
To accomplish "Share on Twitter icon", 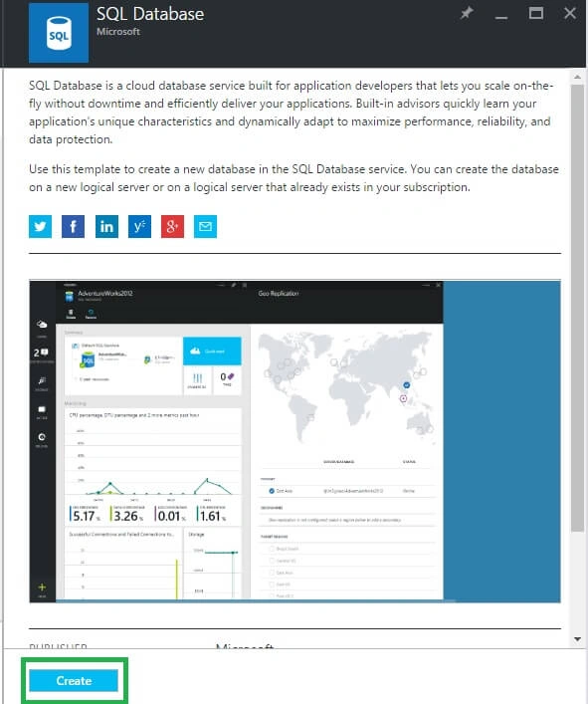I will (41, 226).
